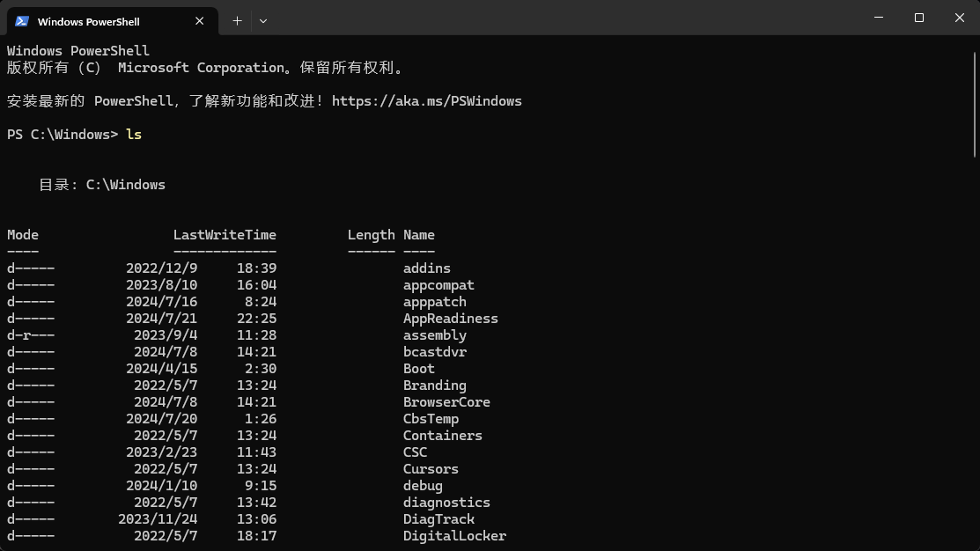
Task: Click the date 2023/11/24 of DiagTrack
Action: click(158, 520)
